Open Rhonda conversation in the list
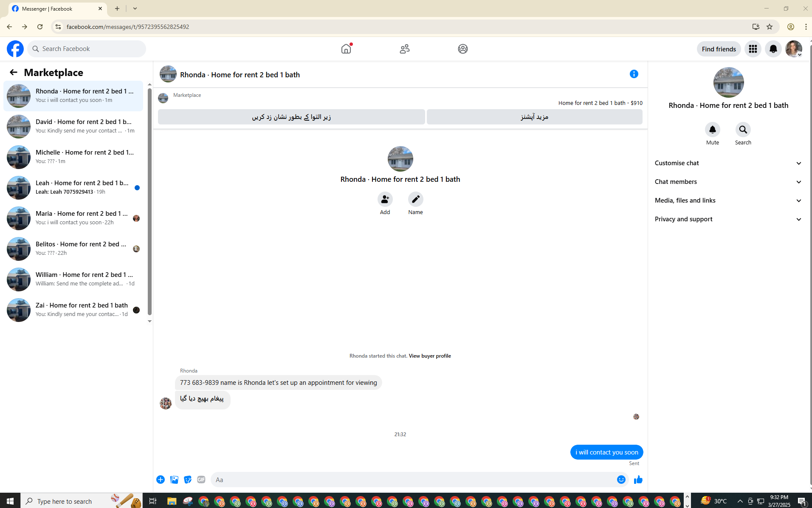Image resolution: width=812 pixels, height=508 pixels. [x=73, y=96]
